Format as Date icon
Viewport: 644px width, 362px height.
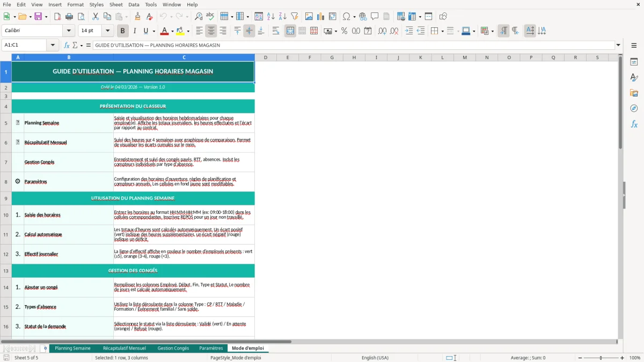(x=368, y=31)
